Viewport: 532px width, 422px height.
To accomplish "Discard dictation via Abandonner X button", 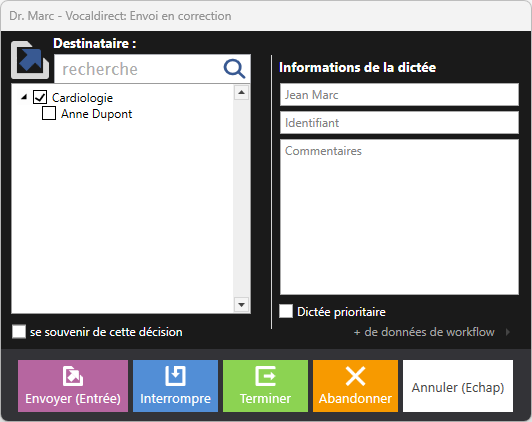I will tap(355, 386).
